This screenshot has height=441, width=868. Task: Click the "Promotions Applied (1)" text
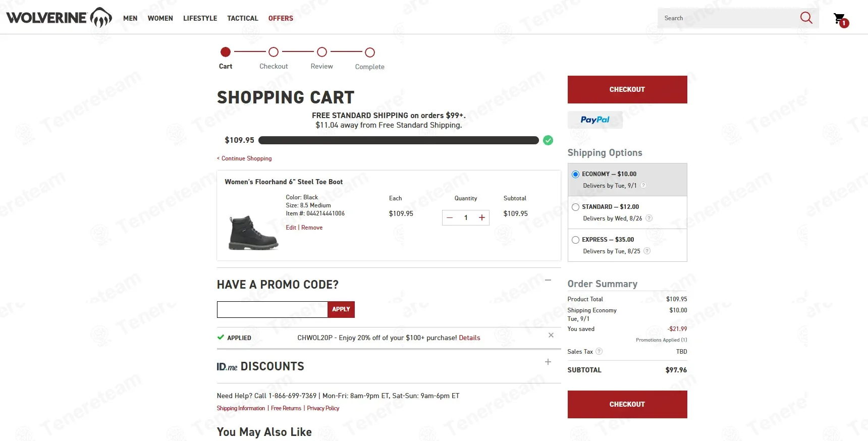[x=661, y=340]
